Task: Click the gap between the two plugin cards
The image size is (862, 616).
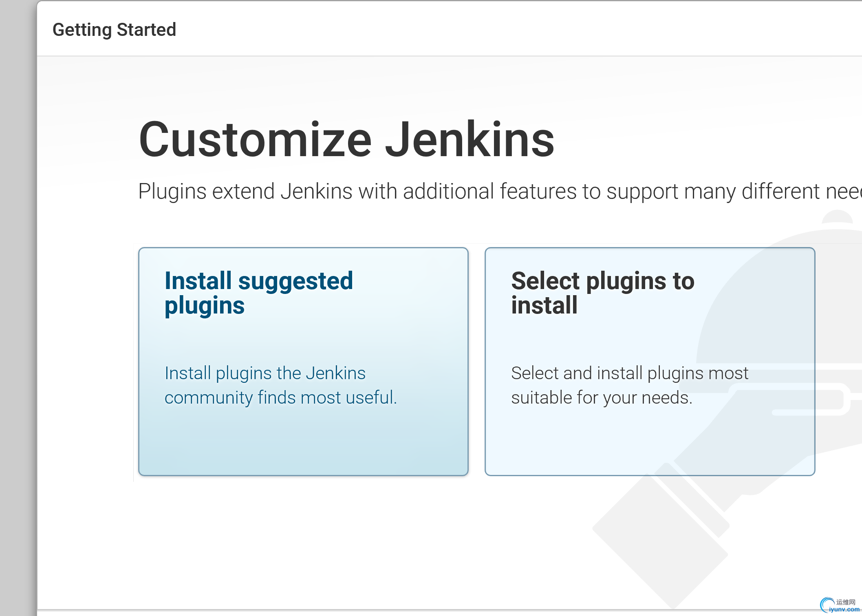Action: (x=476, y=361)
